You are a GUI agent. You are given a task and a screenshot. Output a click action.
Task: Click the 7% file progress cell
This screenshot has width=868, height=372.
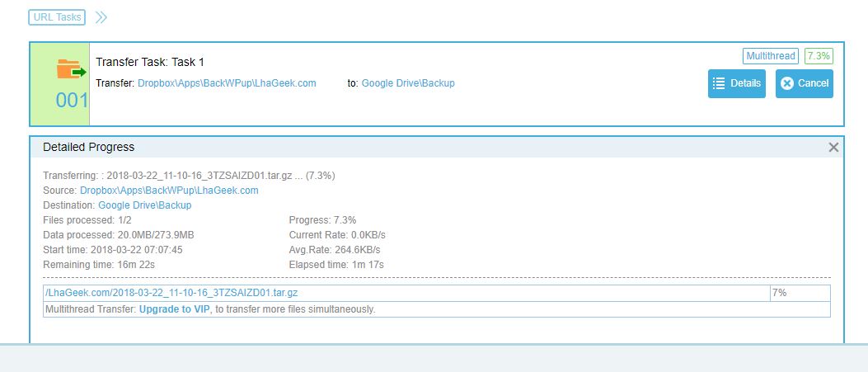799,293
